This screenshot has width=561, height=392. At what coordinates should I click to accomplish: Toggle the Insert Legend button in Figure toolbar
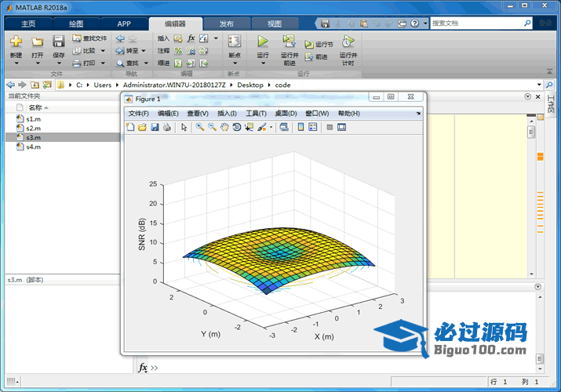click(312, 127)
